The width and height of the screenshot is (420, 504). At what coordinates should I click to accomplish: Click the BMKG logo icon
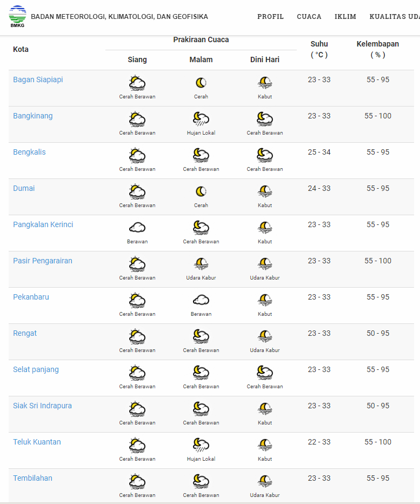tap(18, 16)
